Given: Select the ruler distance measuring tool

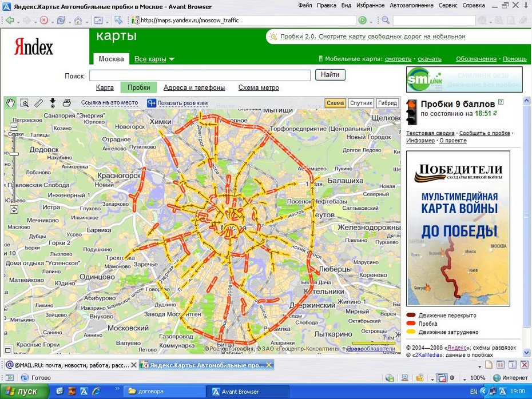Looking at the screenshot, I should (39, 102).
